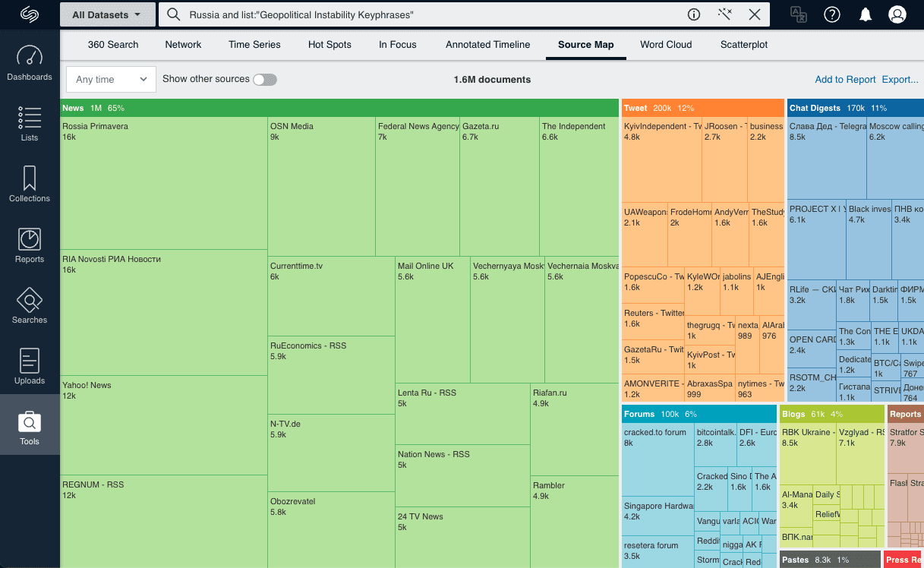The width and height of the screenshot is (924, 568).
Task: Select the RuEconomics - RSS block
Action: point(331,375)
